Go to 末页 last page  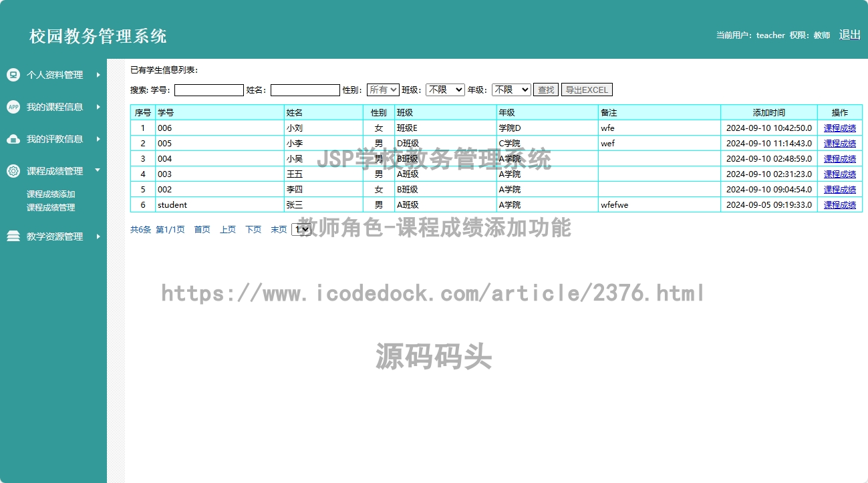tap(279, 230)
